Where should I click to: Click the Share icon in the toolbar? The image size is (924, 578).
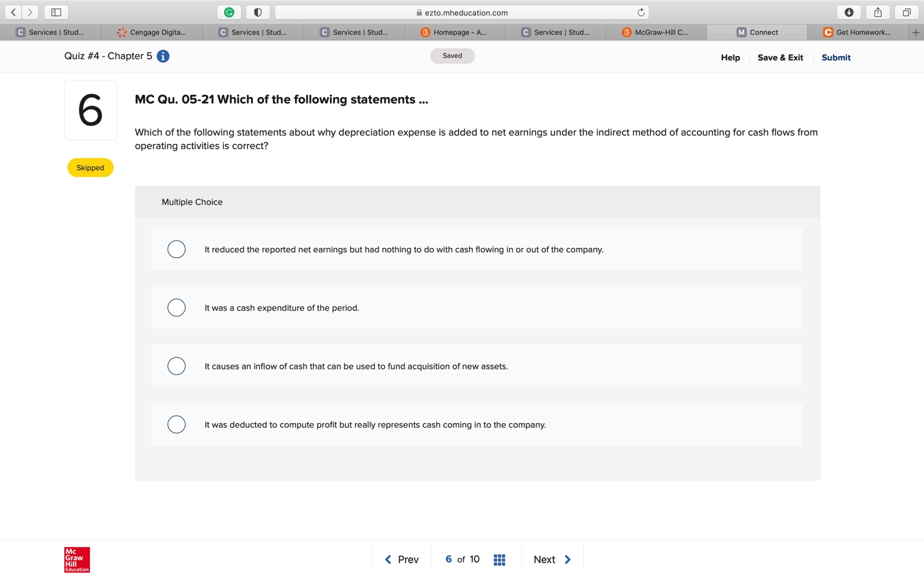coord(877,12)
